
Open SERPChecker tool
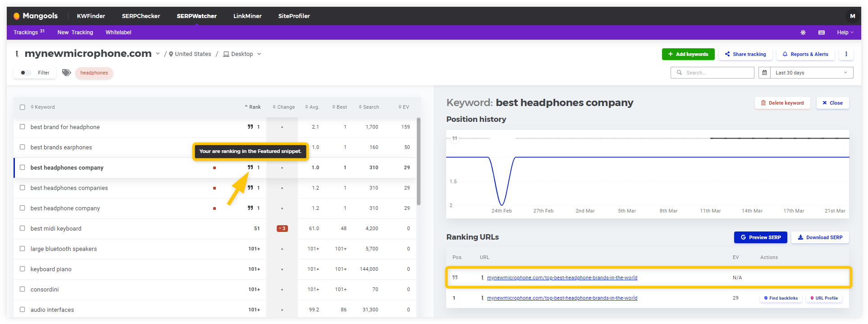pyautogui.click(x=141, y=16)
